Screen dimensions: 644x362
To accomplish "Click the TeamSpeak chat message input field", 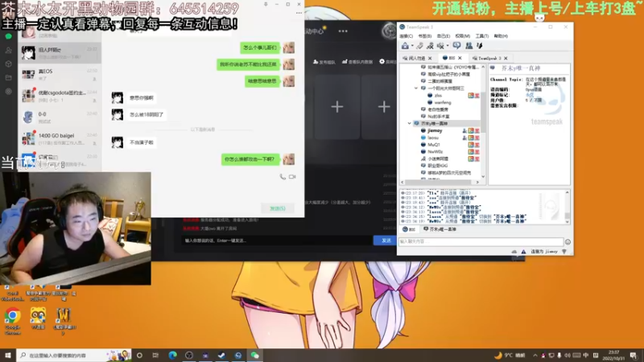I will tap(481, 242).
